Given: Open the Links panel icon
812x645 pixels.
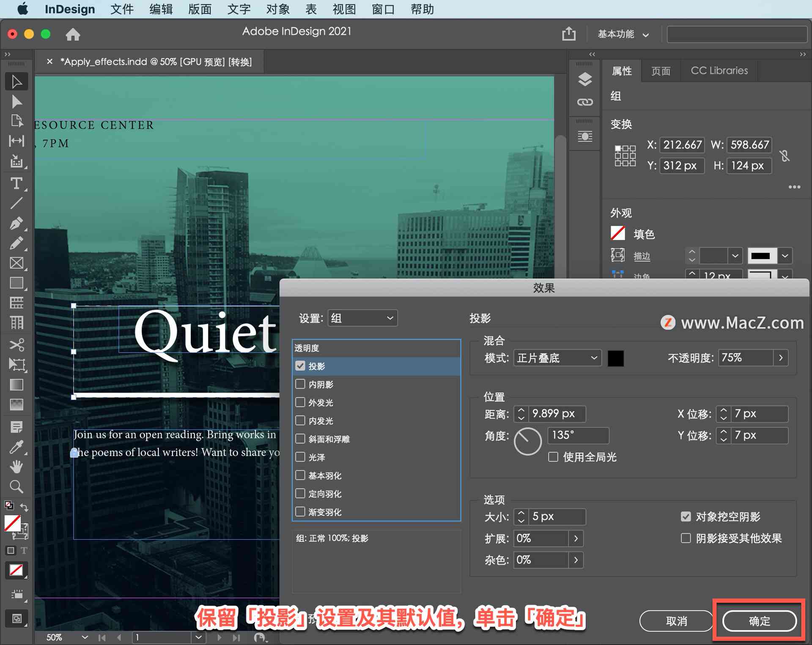Looking at the screenshot, I should tap(585, 102).
